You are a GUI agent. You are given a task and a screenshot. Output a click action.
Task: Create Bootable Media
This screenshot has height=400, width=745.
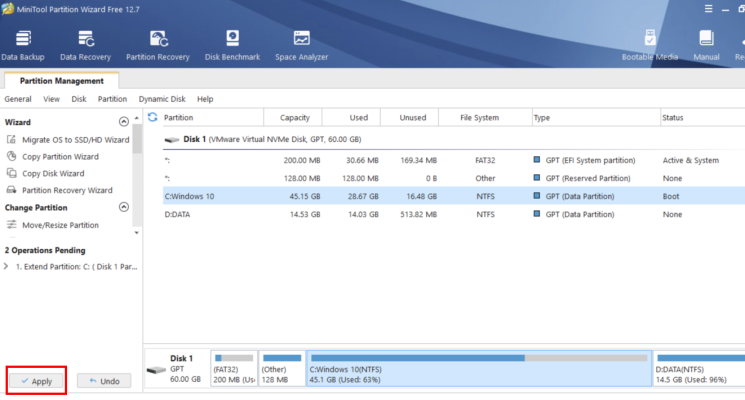click(649, 46)
